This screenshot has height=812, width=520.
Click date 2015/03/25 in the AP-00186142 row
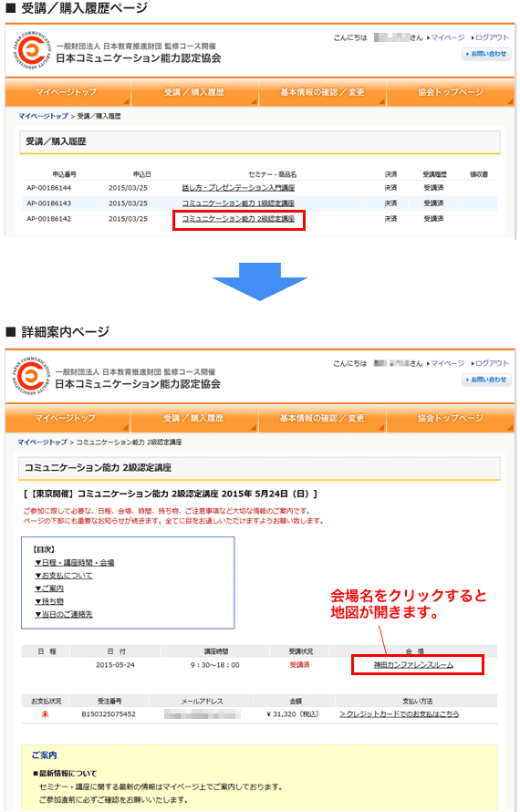128,219
